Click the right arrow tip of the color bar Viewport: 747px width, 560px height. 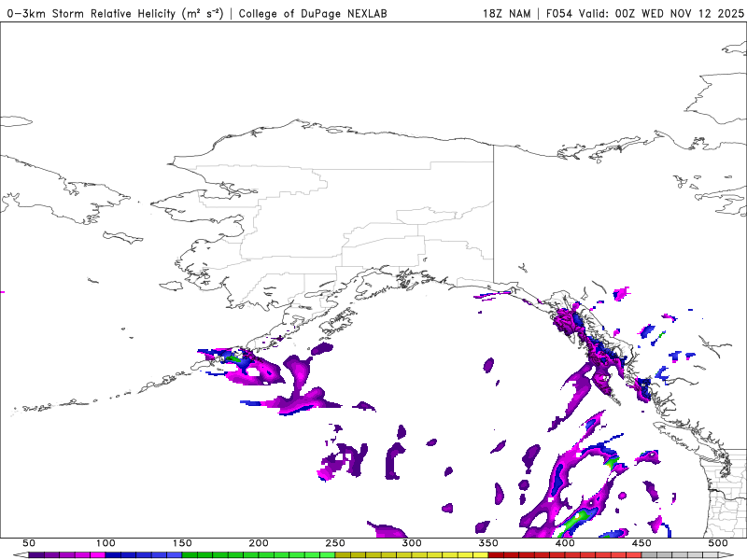pyautogui.click(x=726, y=555)
